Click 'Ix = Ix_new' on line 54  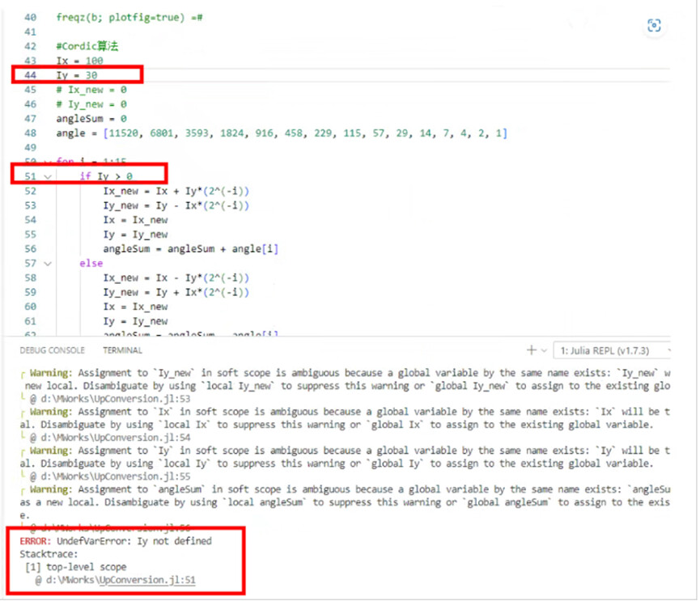[135, 220]
